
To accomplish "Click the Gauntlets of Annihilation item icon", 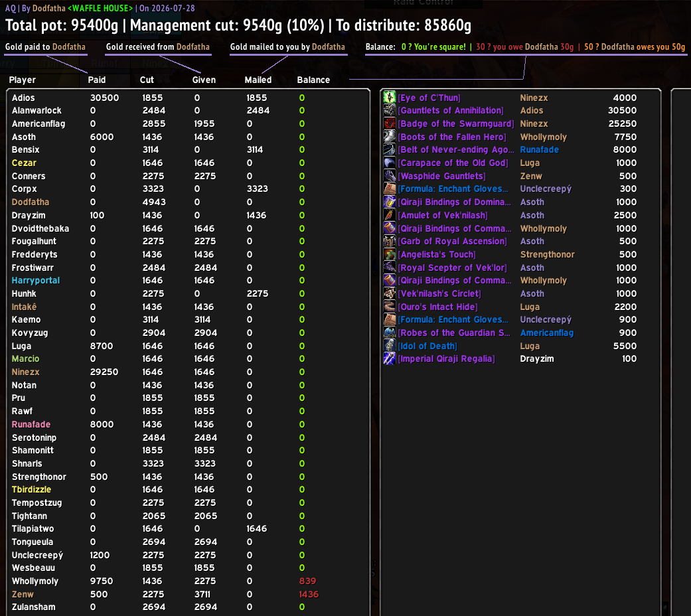I will pyautogui.click(x=390, y=110).
